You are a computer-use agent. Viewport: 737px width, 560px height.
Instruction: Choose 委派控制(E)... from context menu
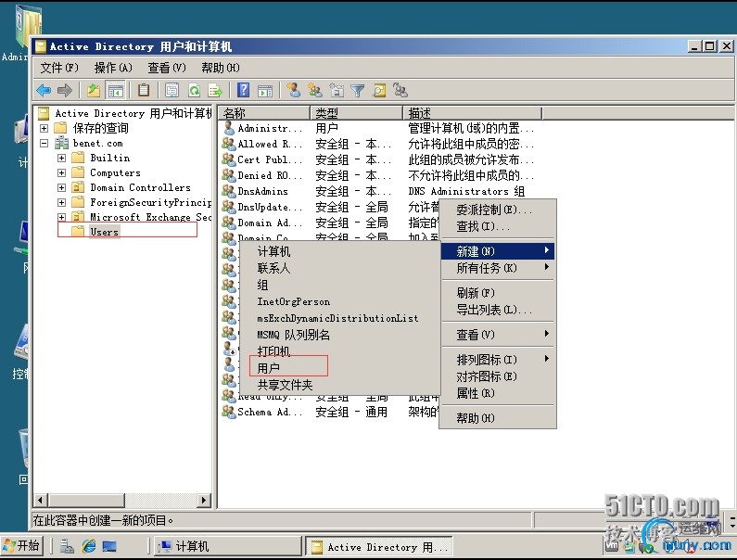coord(498,210)
